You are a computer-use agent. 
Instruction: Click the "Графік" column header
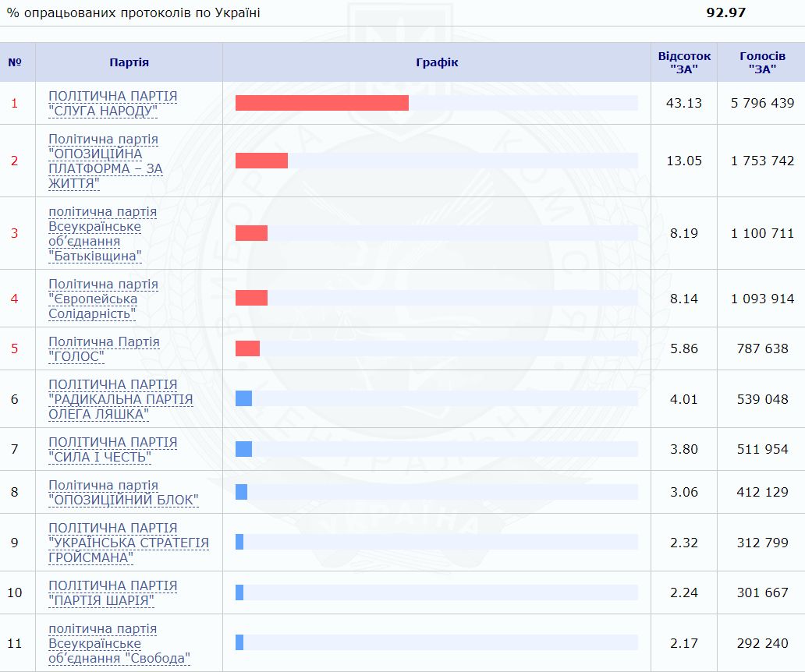436,62
